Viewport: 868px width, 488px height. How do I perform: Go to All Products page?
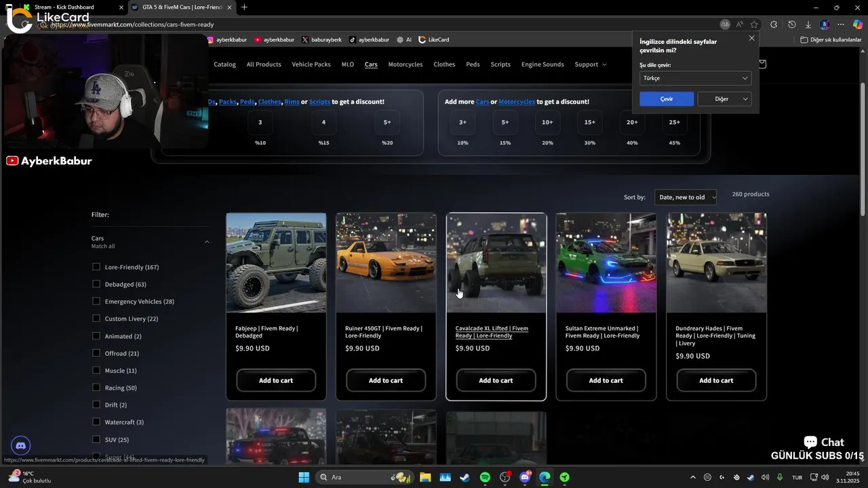[x=264, y=64]
